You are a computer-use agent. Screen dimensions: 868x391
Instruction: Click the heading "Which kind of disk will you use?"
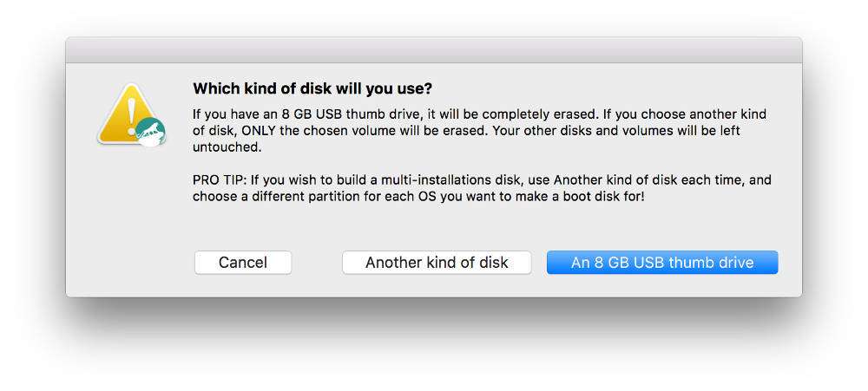pos(312,88)
